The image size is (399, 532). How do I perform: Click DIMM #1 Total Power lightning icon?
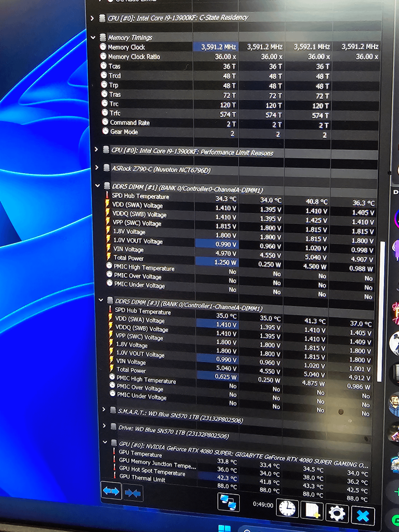109,257
